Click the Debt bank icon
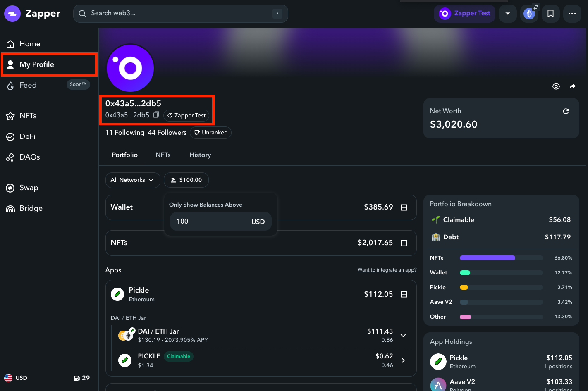This screenshot has width=588, height=391. tap(435, 237)
